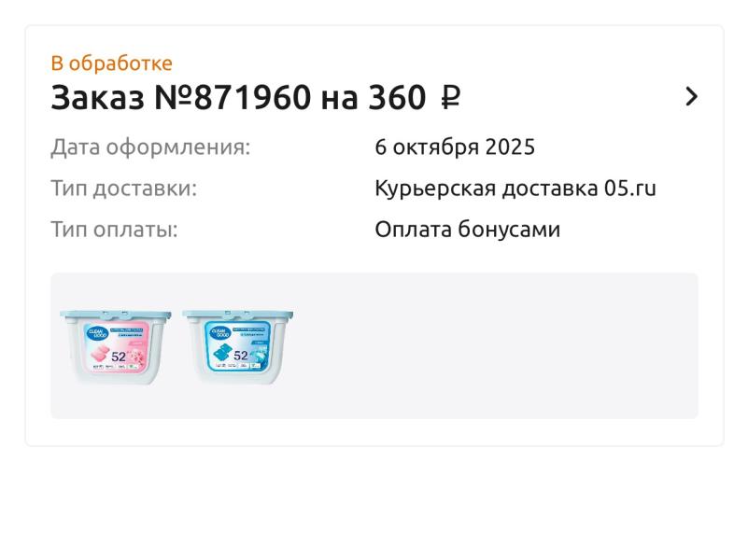
Task: Tap the empty gray area of products strip
Action: [x=496, y=346]
